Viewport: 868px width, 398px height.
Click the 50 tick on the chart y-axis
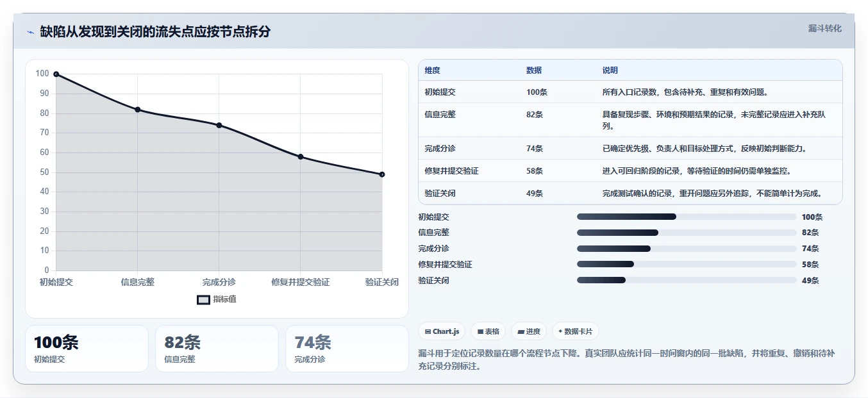coord(44,172)
